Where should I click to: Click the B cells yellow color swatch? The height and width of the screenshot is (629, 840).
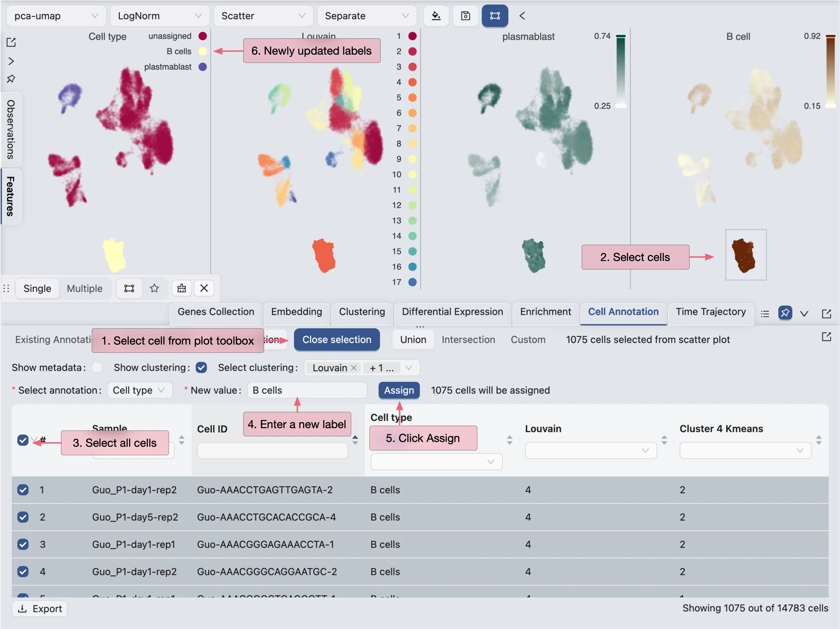(x=202, y=51)
